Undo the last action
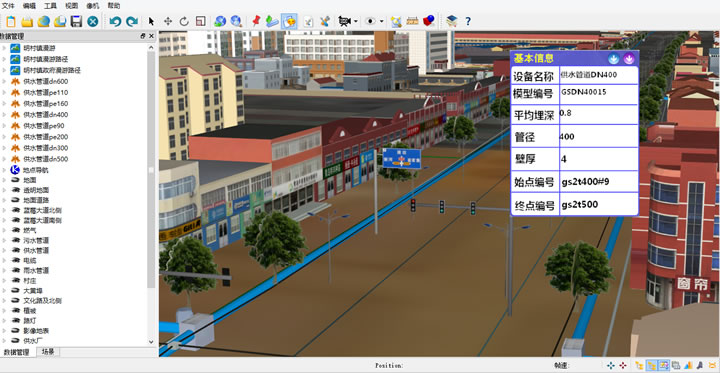The image size is (720, 373). click(x=115, y=21)
